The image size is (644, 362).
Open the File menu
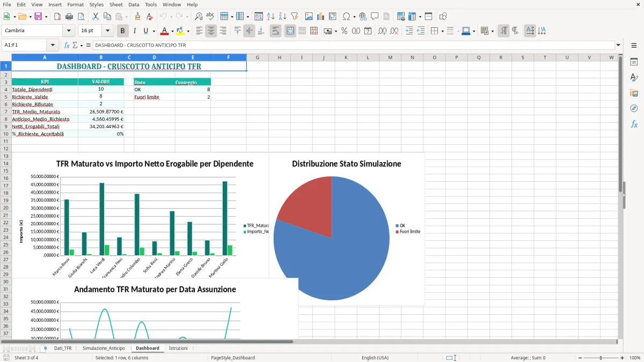[x=7, y=4]
